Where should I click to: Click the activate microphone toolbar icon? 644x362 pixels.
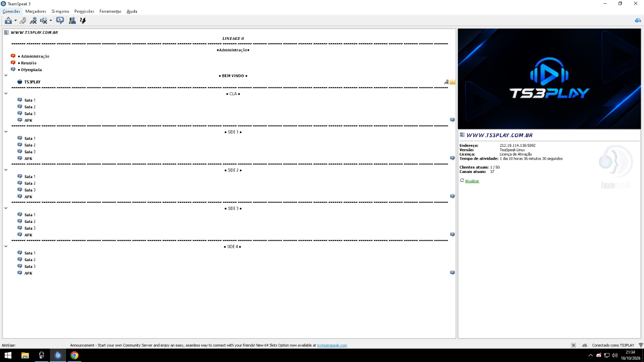(x=23, y=21)
